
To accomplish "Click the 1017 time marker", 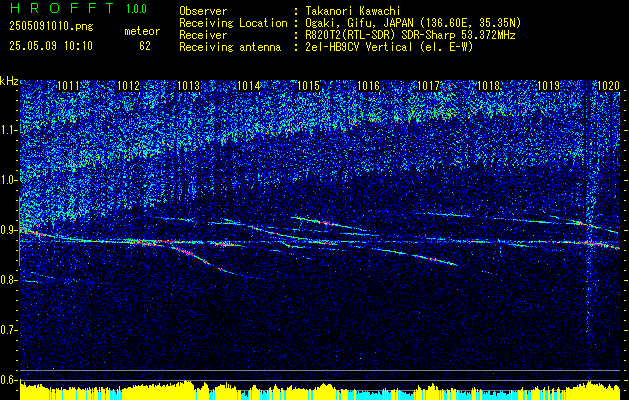I will (x=428, y=85).
